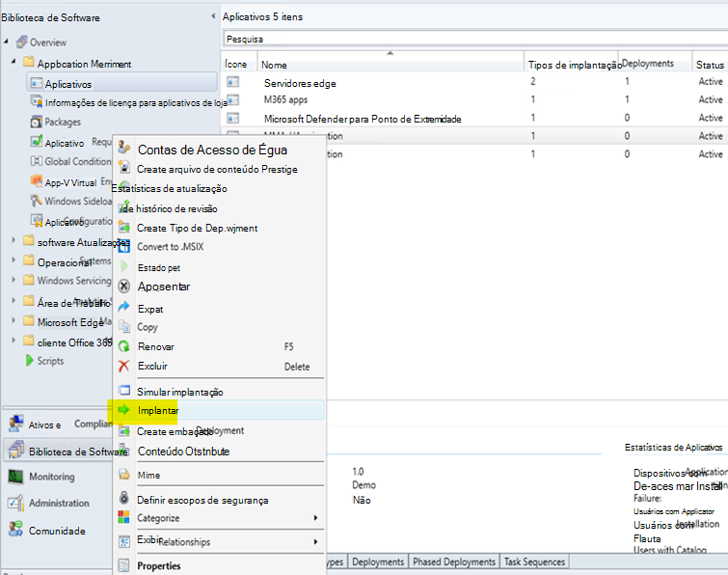Click the Packages icon in tree
728x575 pixels.
pos(36,122)
